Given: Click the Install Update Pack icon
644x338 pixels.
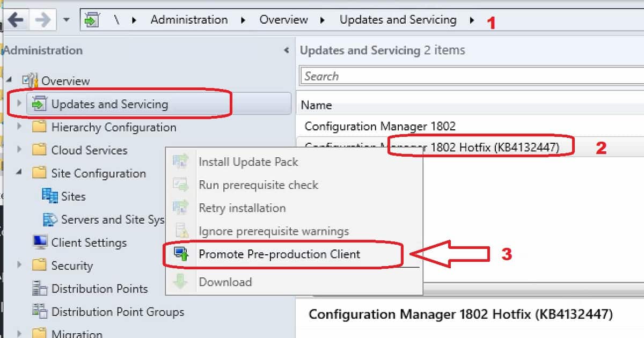Looking at the screenshot, I should coord(181,161).
